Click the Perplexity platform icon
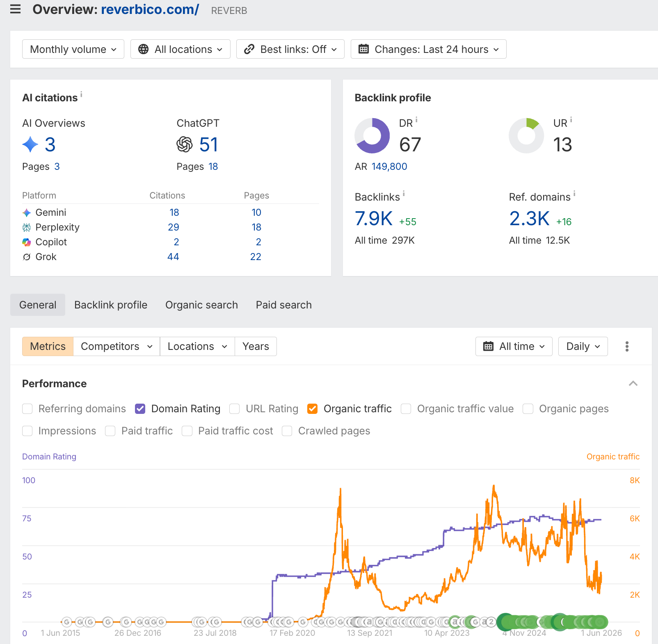 click(27, 227)
